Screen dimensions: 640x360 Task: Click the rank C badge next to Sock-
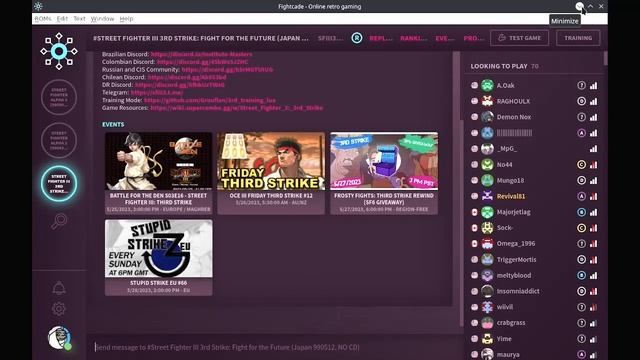pyautogui.click(x=582, y=228)
